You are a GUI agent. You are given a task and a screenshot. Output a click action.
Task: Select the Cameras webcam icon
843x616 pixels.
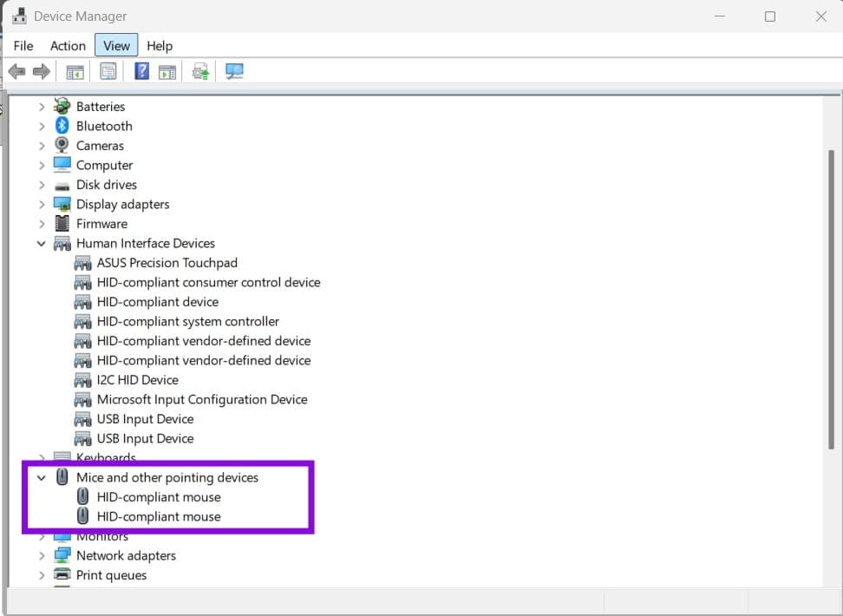[62, 145]
